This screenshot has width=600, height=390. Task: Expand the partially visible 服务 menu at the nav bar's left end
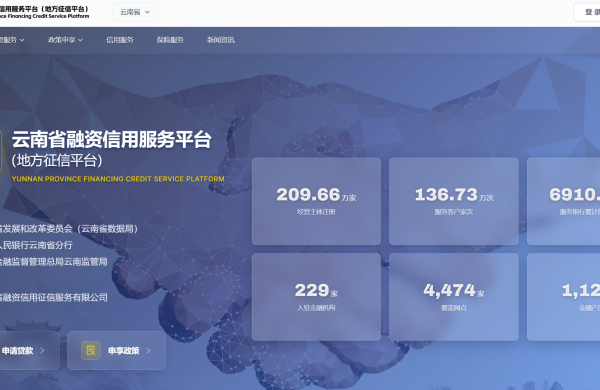click(x=12, y=40)
